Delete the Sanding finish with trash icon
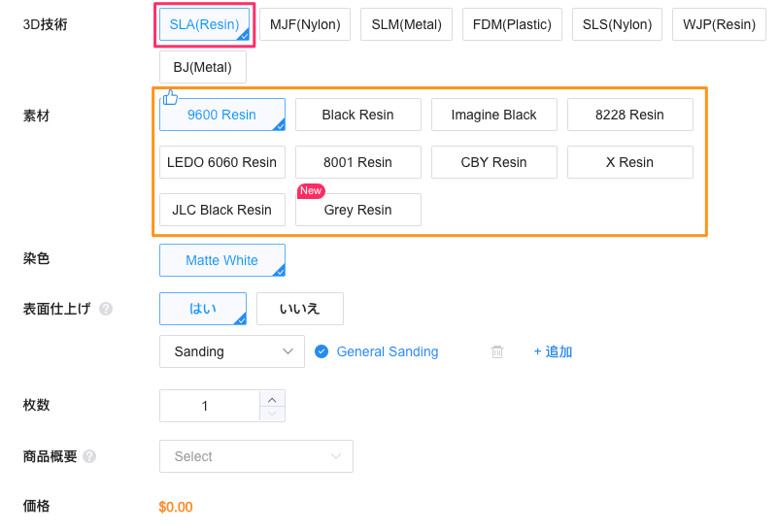Screen dimensions: 779x532 497,351
